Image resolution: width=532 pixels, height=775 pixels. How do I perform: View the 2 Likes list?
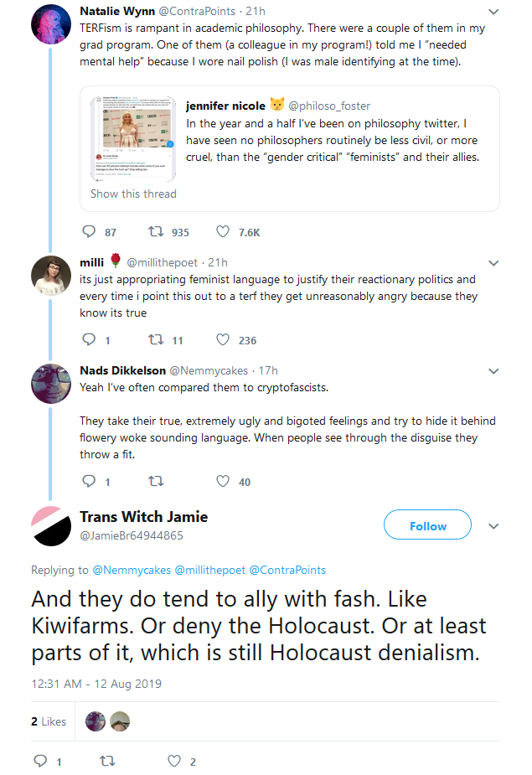pyautogui.click(x=49, y=721)
